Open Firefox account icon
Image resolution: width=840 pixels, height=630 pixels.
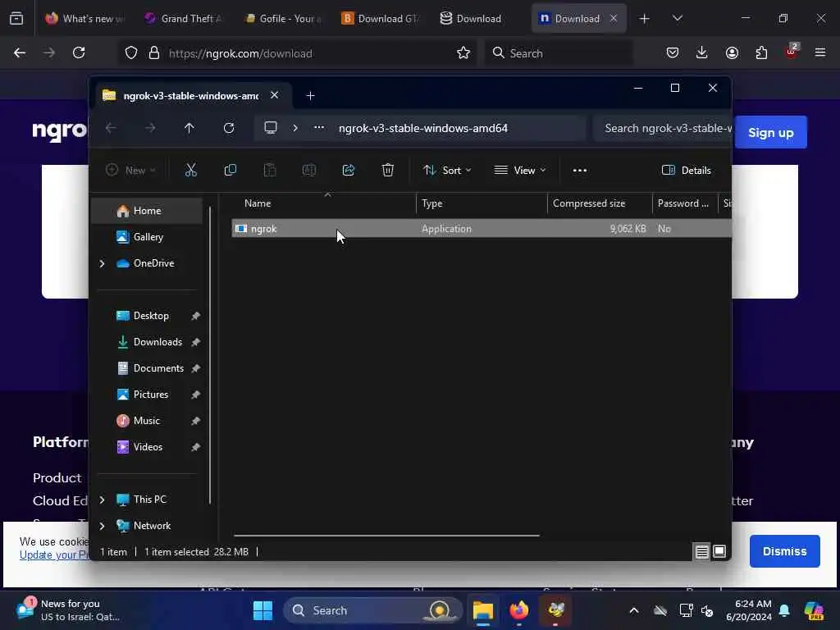(732, 52)
